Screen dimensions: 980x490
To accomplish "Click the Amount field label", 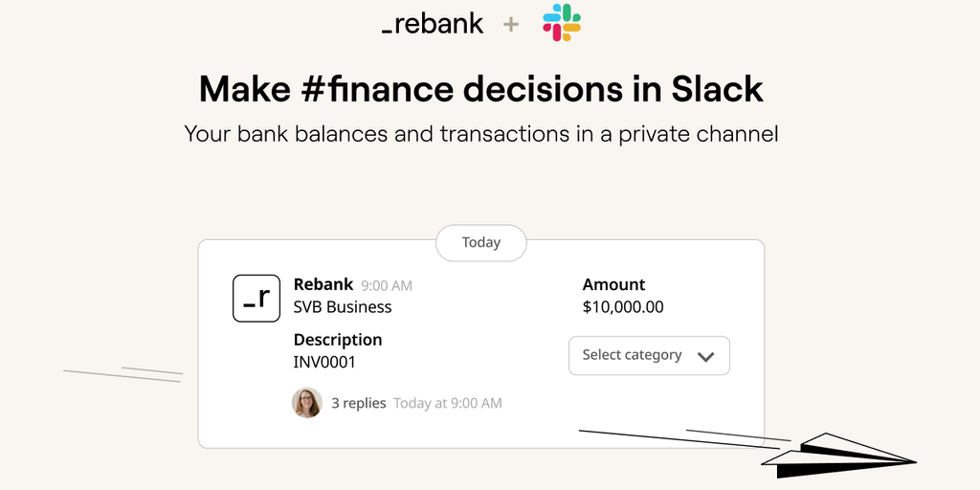I will click(x=614, y=284).
